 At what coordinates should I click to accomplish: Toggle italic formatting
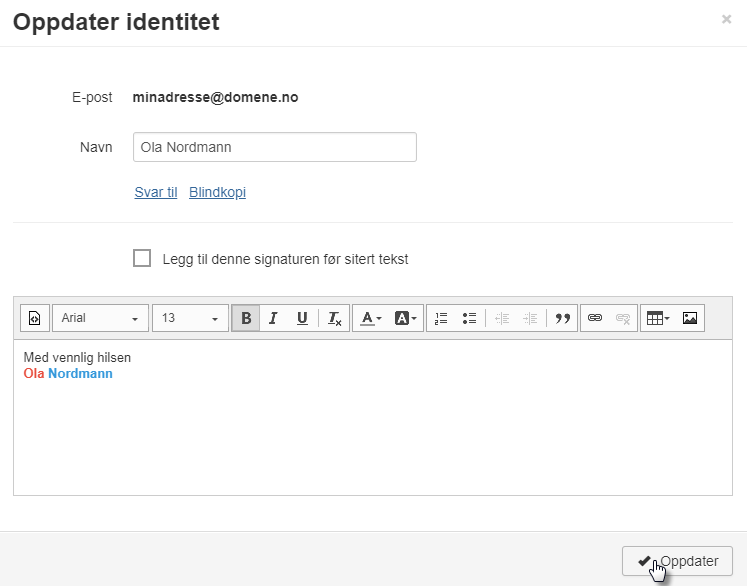273,318
